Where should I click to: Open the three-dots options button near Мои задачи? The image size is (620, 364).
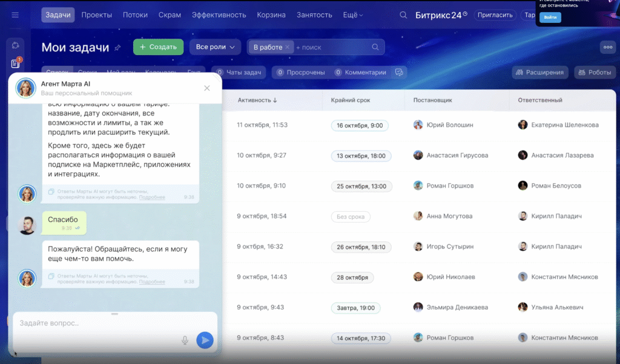click(607, 47)
